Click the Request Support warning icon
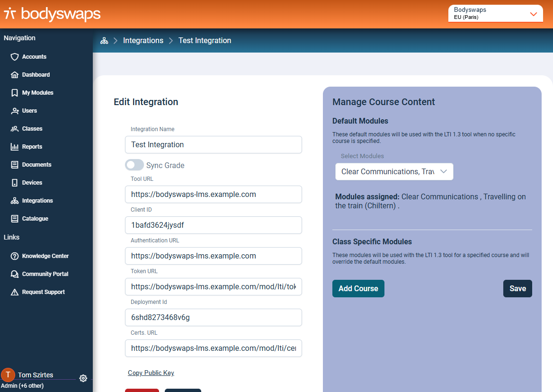This screenshot has height=392, width=553. point(15,292)
